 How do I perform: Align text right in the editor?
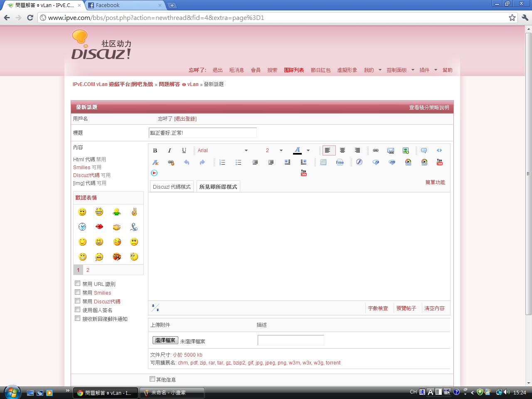pyautogui.click(x=357, y=150)
